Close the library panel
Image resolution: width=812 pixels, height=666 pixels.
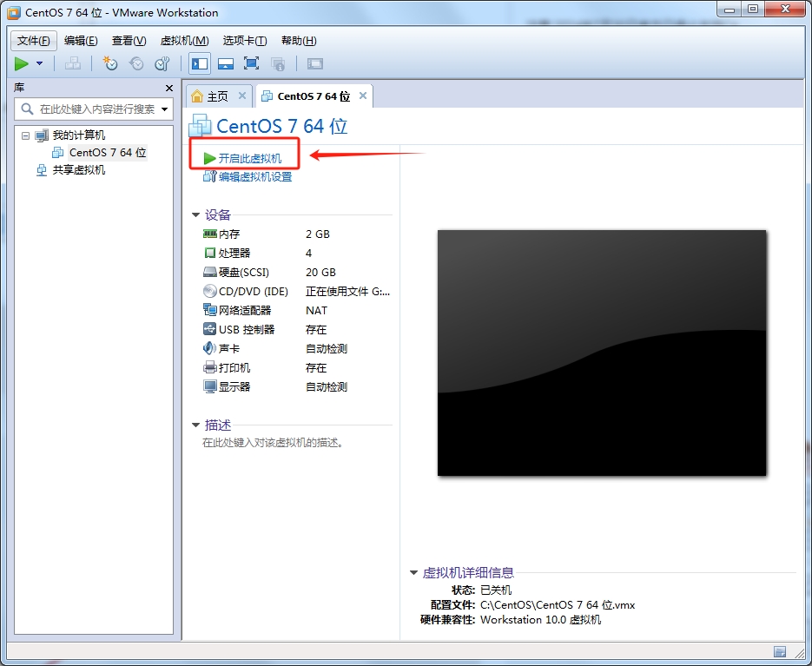click(169, 88)
